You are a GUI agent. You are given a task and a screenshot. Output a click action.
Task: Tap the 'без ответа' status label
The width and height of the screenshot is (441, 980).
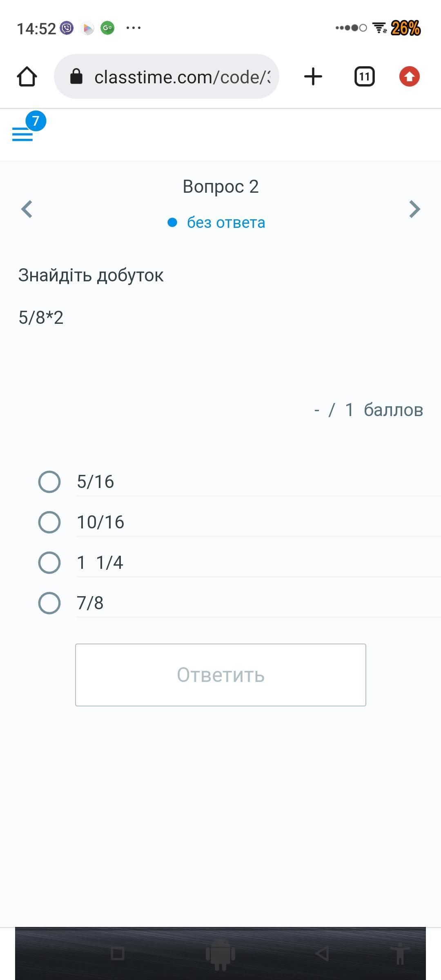[225, 223]
